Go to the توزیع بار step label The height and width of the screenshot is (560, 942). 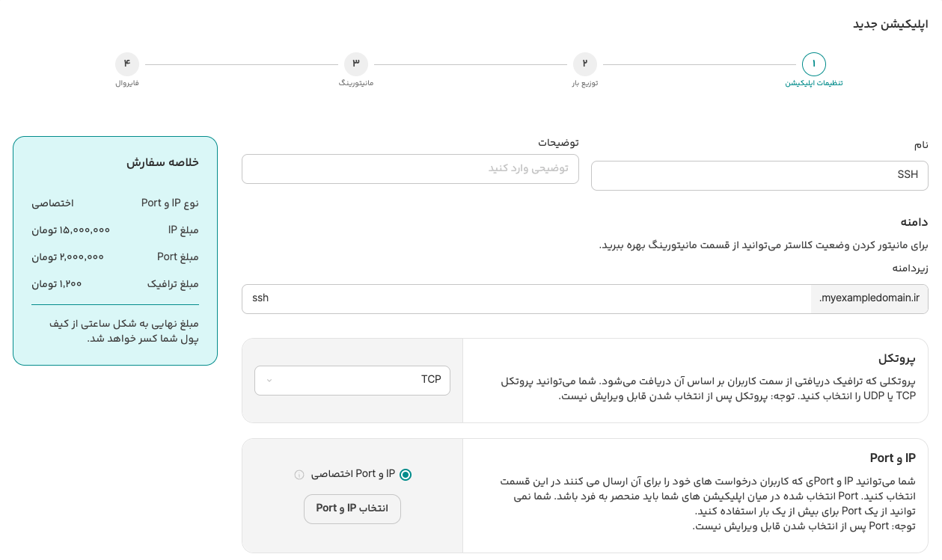point(584,83)
